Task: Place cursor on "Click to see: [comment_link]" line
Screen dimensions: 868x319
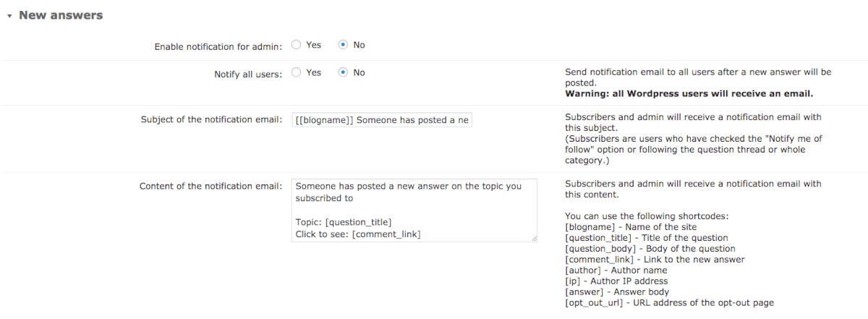Action: coord(358,234)
